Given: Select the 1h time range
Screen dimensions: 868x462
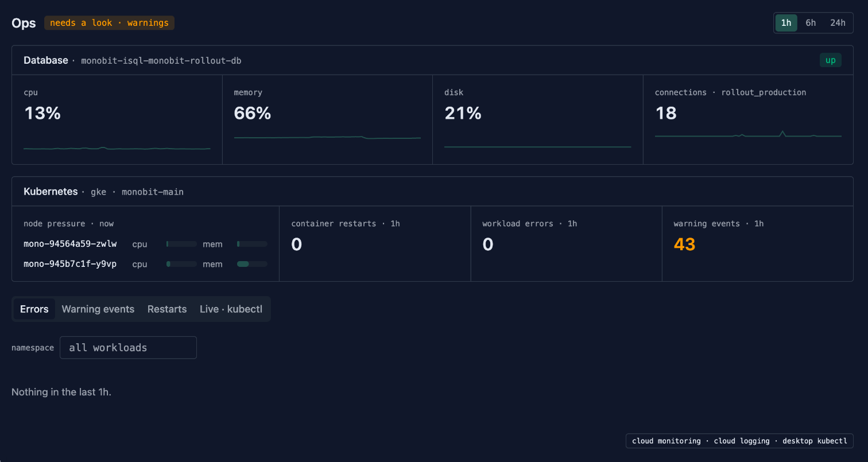Looking at the screenshot, I should [x=786, y=23].
